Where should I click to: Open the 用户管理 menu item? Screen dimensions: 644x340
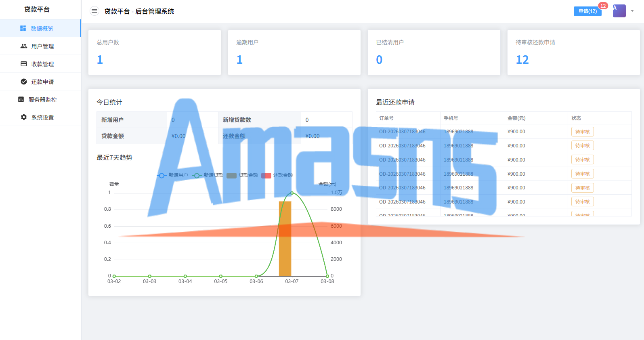tap(40, 46)
